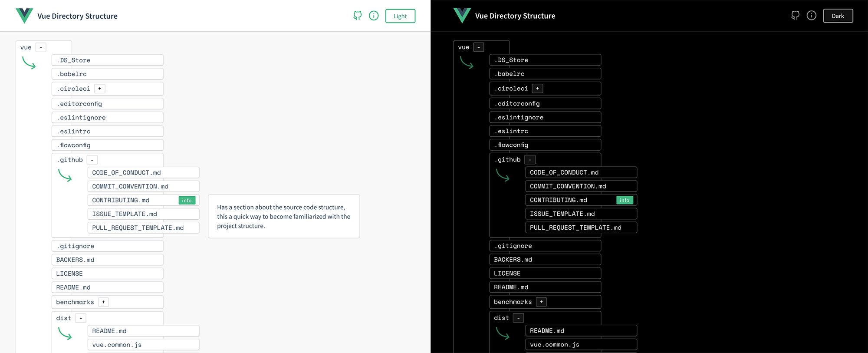Click the info circle icon in light header

pyautogui.click(x=374, y=16)
